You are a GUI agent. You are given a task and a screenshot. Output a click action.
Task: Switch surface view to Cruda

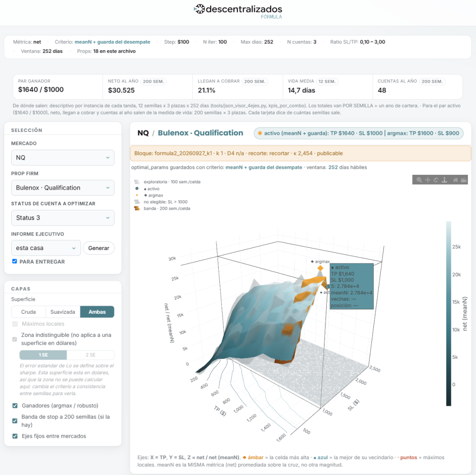coord(28,312)
